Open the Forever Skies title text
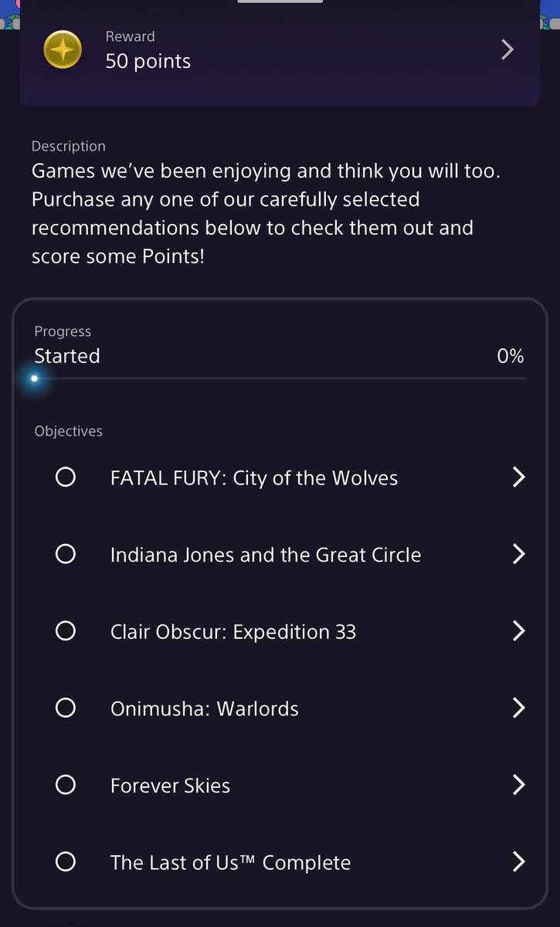The image size is (560, 927). point(170,786)
